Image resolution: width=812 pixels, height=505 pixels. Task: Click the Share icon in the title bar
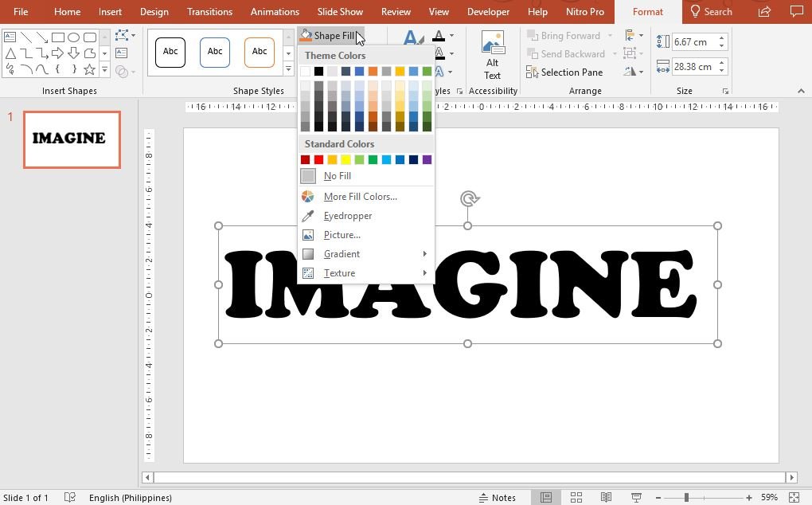tap(764, 12)
